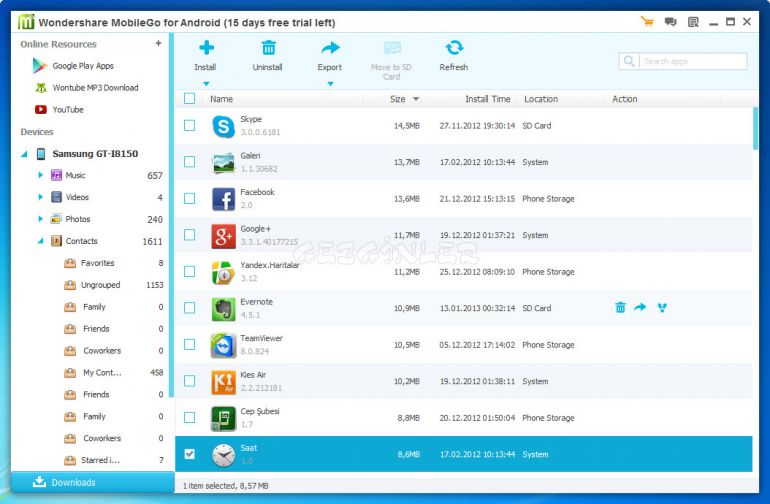Click the YouTube icon in sidebar
Viewport: 770px width, 504px height.
pos(41,110)
